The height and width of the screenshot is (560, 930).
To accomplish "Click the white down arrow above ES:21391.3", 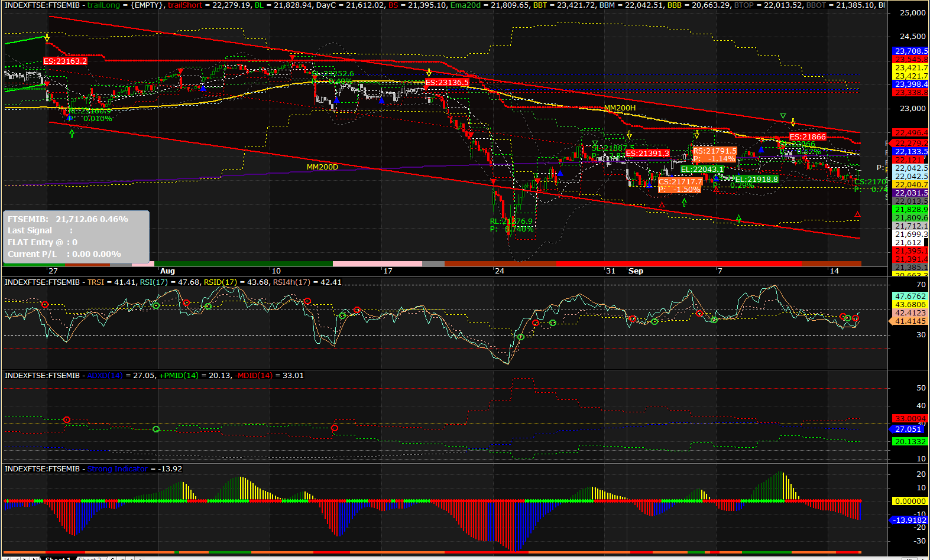I will [x=630, y=135].
